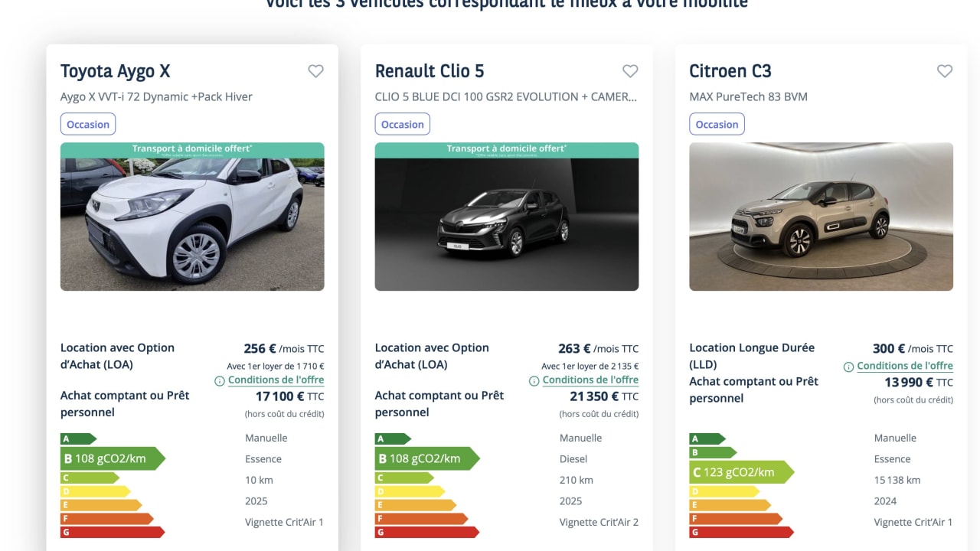Select the Occasion tag on Citroen C3 card
The height and width of the screenshot is (551, 980).
[717, 124]
